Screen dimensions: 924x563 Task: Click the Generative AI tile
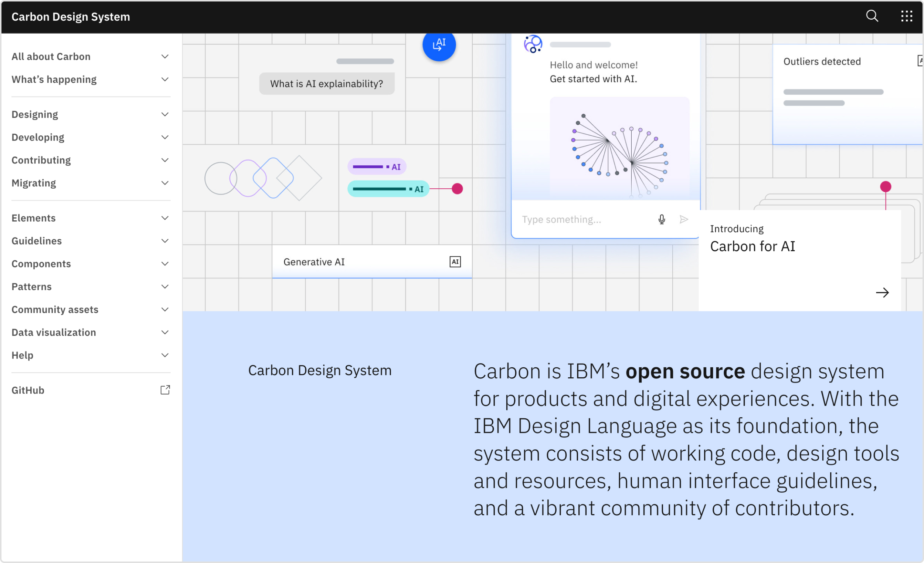click(372, 262)
